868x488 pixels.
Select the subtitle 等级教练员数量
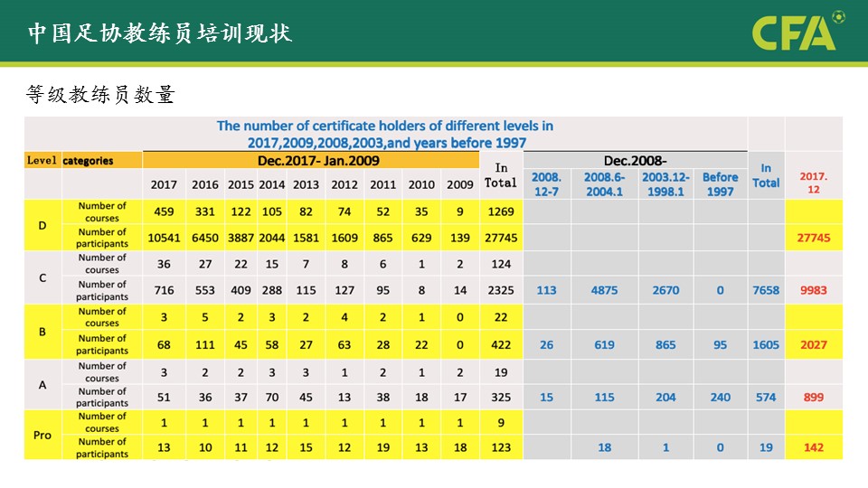click(100, 95)
